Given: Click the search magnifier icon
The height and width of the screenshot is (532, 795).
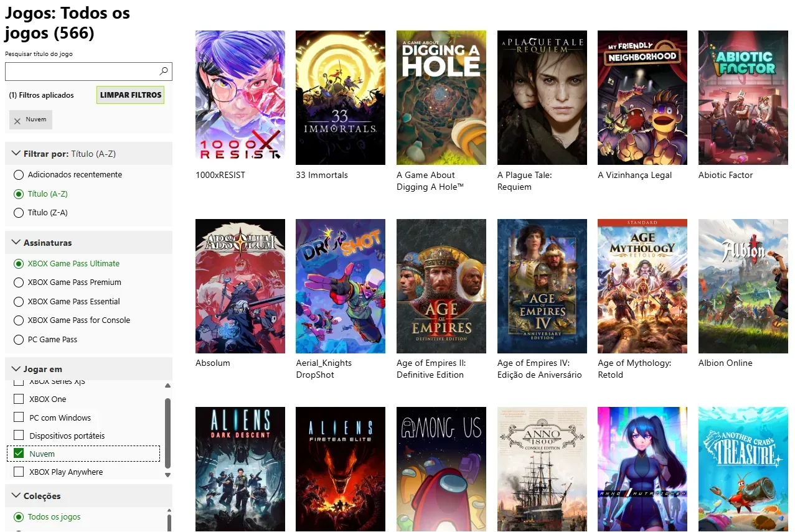Looking at the screenshot, I should coord(164,71).
